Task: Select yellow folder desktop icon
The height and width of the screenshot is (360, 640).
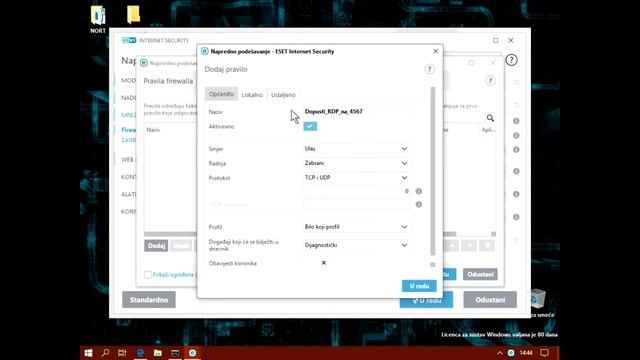Action: [133, 15]
